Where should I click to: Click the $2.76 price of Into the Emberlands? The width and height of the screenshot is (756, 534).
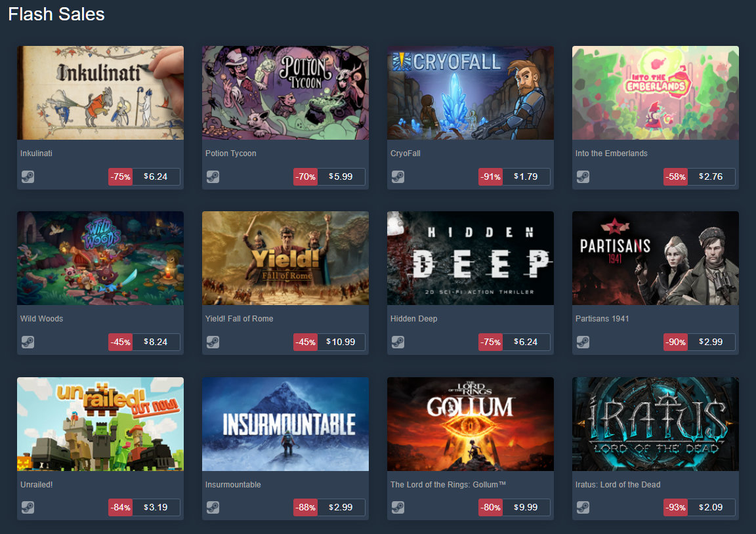pyautogui.click(x=711, y=177)
